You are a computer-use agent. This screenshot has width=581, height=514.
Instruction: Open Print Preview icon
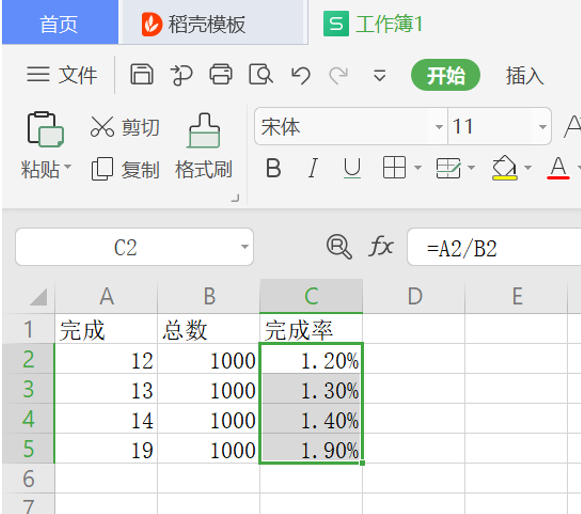tap(261, 74)
